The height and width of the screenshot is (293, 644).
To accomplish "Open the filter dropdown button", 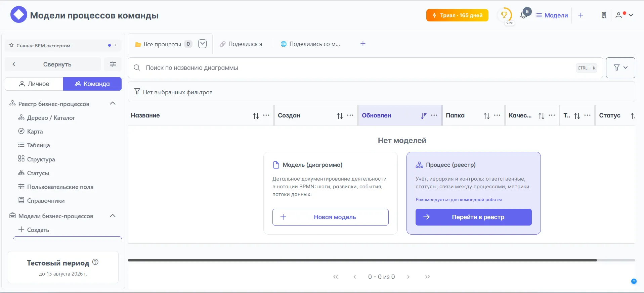I will (x=620, y=68).
